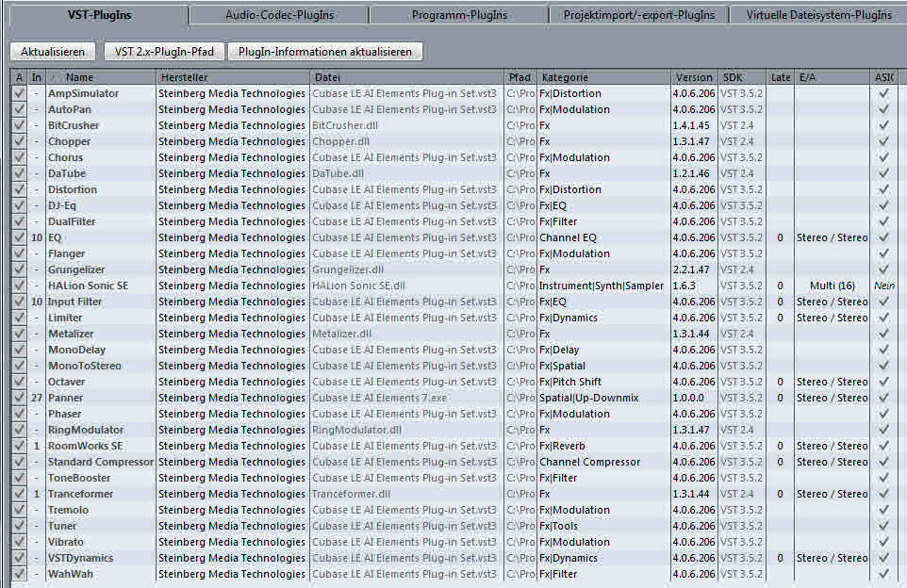Screen dimensions: 907x588
Task: Click the Fx|Tools category cell
Action: coord(558,526)
